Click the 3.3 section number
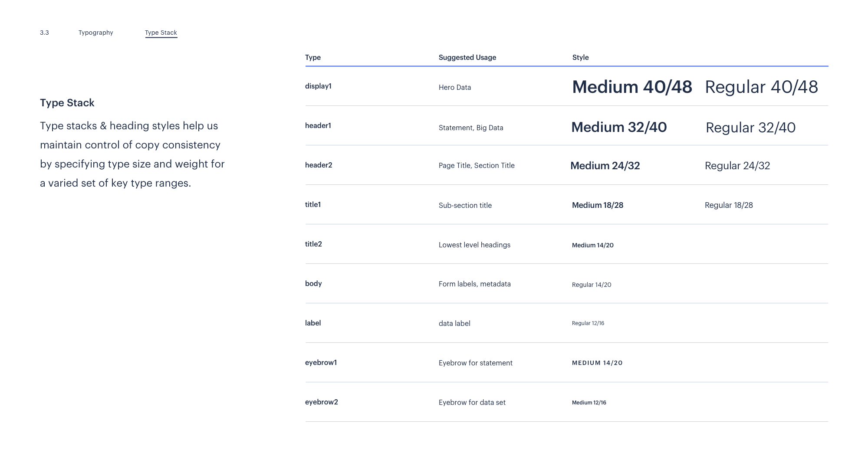This screenshot has height=460, width=868. 44,33
